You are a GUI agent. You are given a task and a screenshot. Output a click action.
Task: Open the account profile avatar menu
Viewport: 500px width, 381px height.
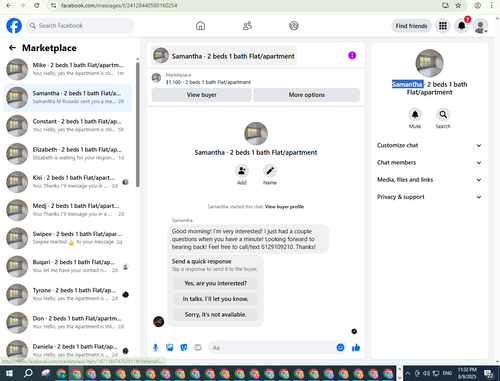[480, 26]
